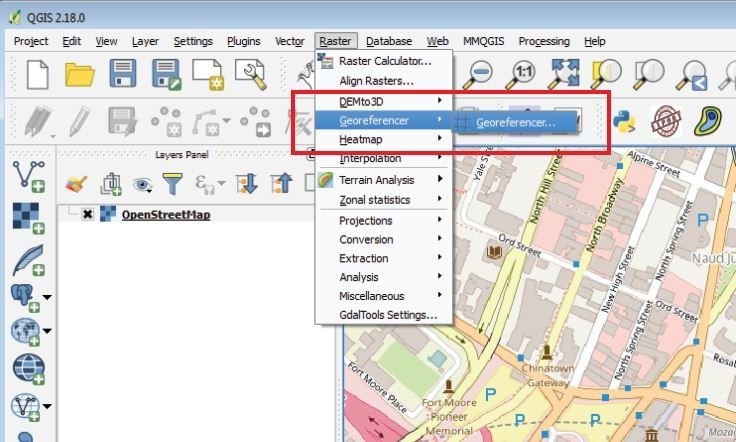Image resolution: width=736 pixels, height=442 pixels.
Task: Click Save As floppy icon with green pencil
Action: click(x=166, y=74)
